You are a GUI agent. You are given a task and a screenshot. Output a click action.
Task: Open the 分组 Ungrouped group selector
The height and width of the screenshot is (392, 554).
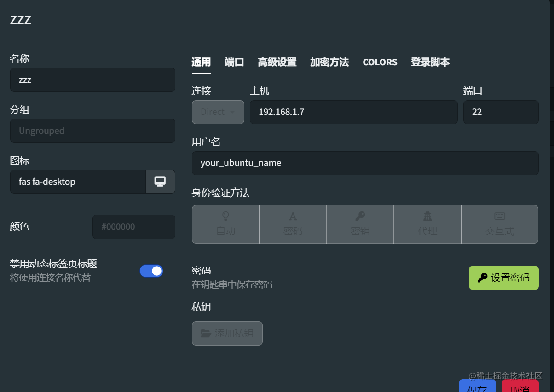[x=92, y=131]
